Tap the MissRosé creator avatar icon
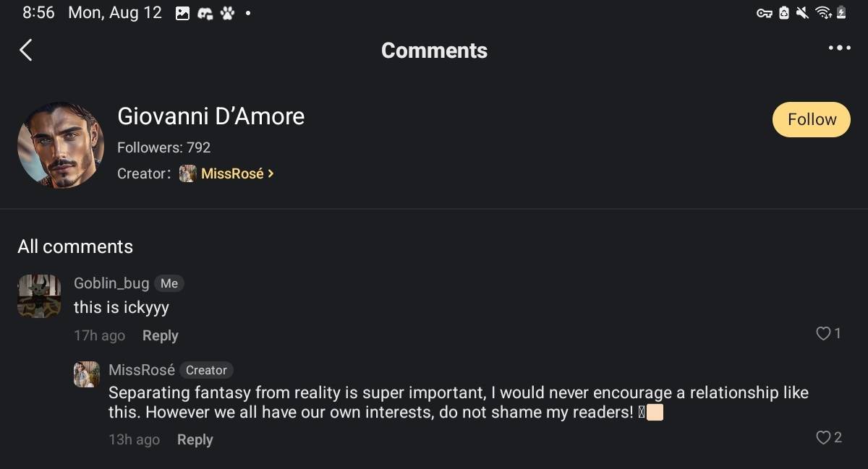The image size is (868, 469). tap(187, 173)
